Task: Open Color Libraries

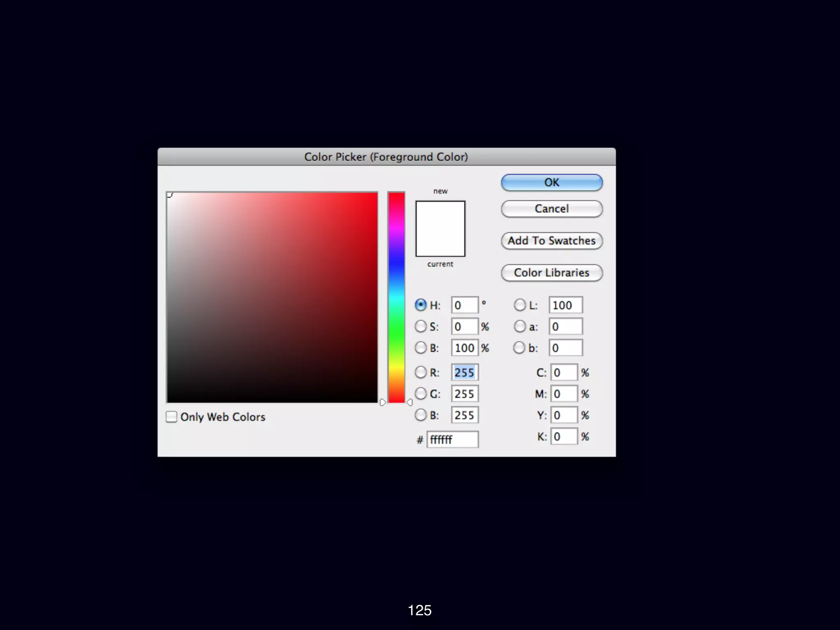Action: click(552, 273)
